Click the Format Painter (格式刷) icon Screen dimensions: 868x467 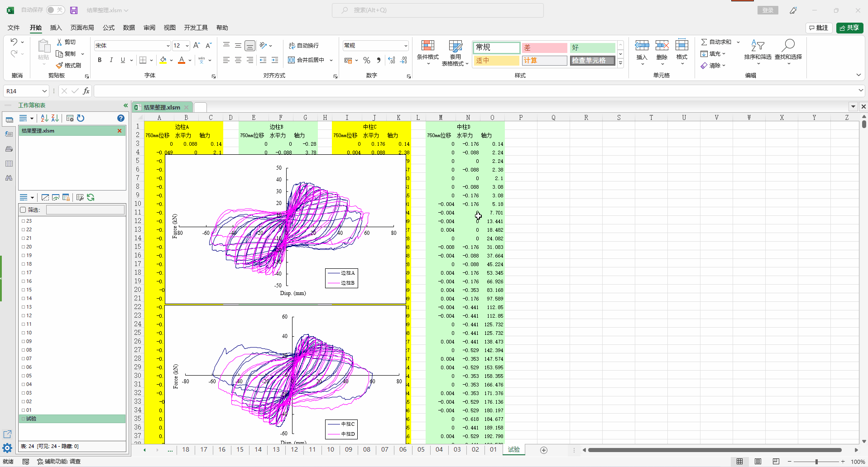(x=59, y=66)
